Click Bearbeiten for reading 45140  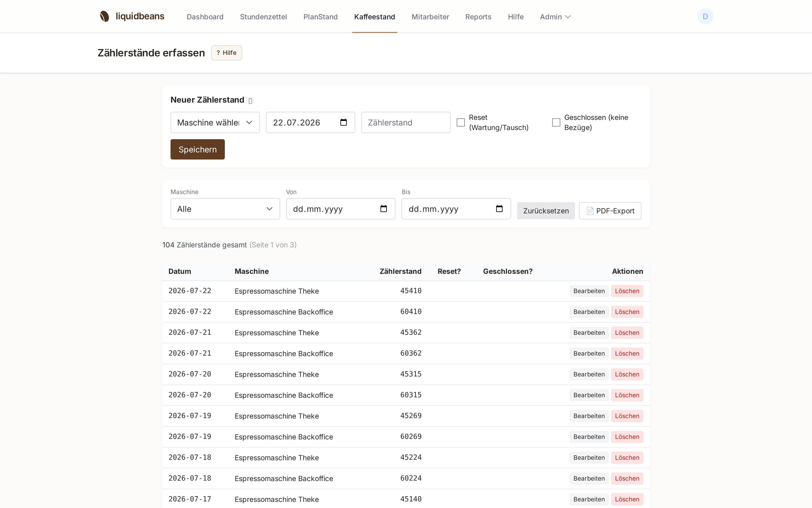[589, 499]
